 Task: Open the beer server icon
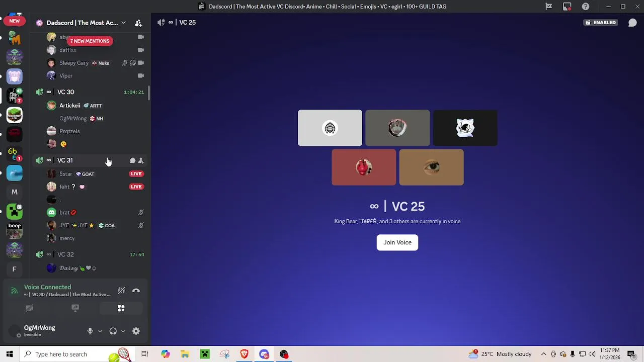tap(15, 230)
